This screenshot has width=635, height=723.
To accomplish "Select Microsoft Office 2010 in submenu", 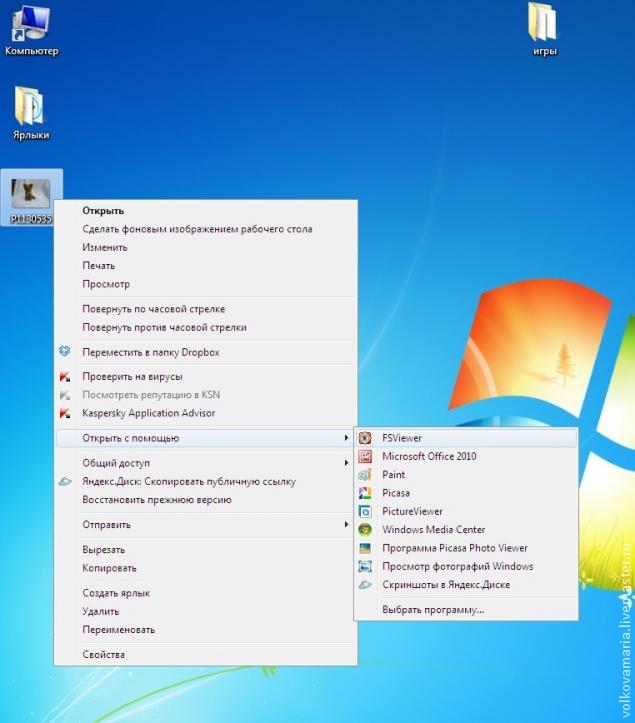I will 429,456.
